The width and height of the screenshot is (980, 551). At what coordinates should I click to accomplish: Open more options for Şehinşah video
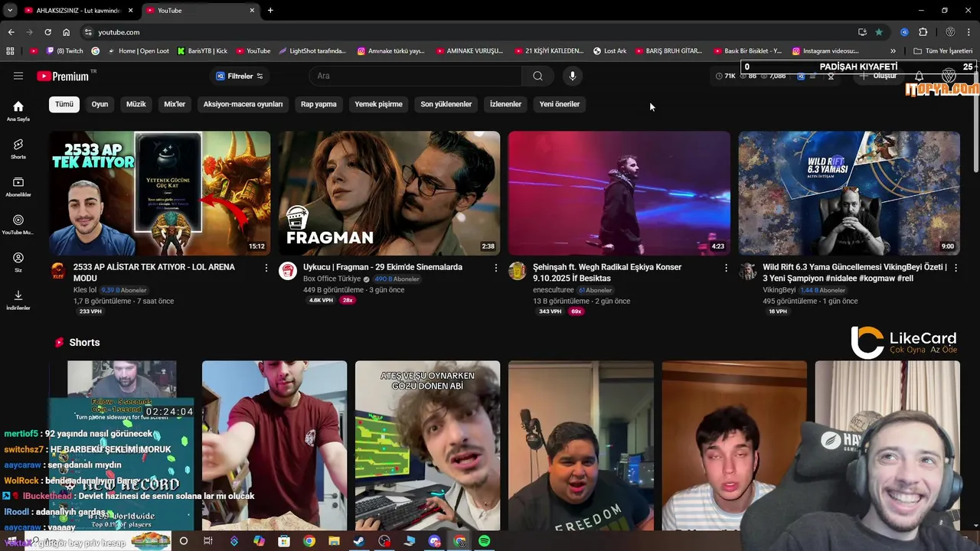point(726,268)
